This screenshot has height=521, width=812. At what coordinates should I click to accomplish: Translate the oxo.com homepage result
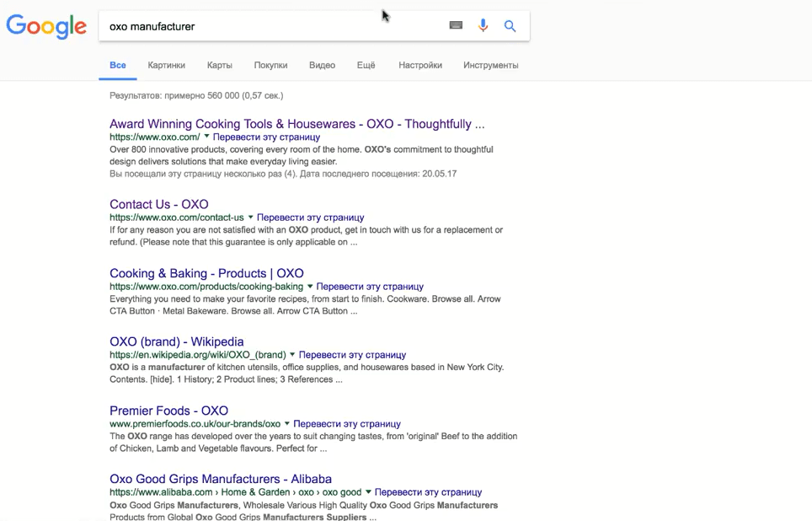pos(266,137)
